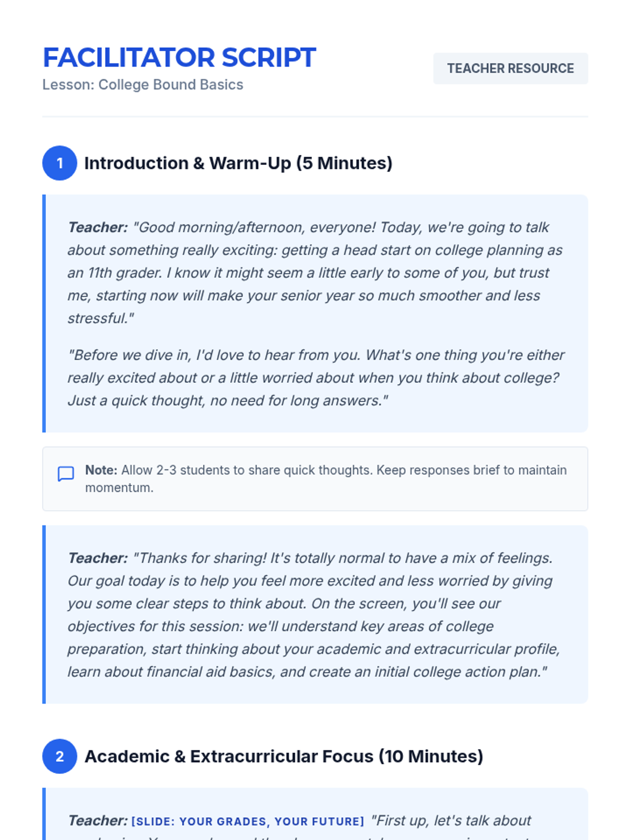Click the Academic & Extracurricular Focus heading
This screenshot has height=840, width=630.
click(x=283, y=757)
